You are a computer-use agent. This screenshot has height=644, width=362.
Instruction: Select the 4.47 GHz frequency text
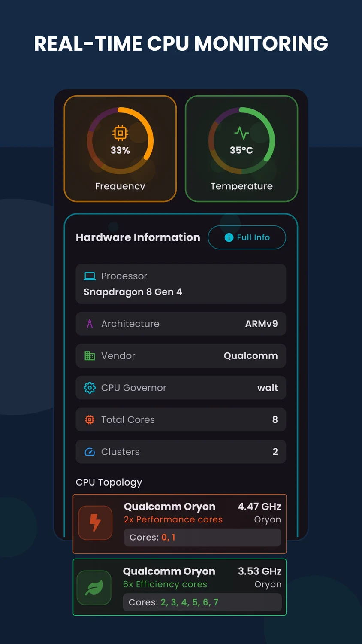259,507
